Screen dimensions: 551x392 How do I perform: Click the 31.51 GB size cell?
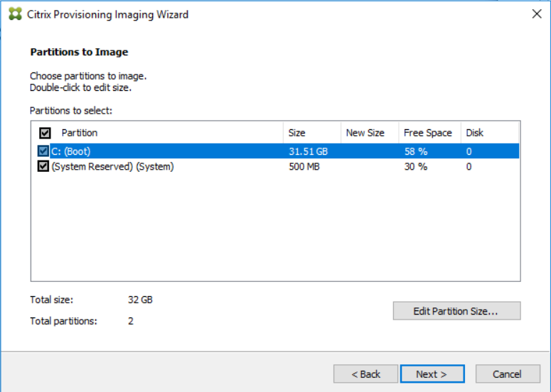point(308,151)
